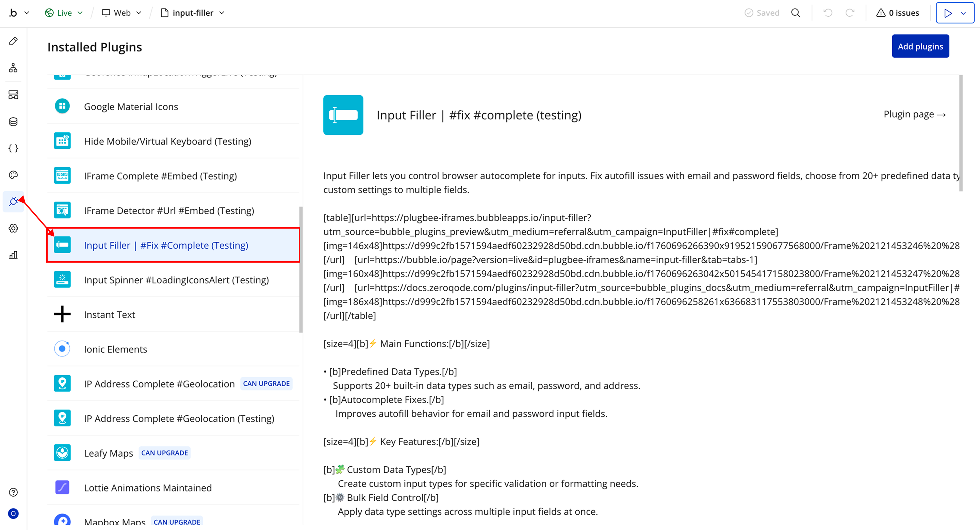
Task: Select Input Spinner #LoadingIconsAlert plugin
Action: point(176,280)
